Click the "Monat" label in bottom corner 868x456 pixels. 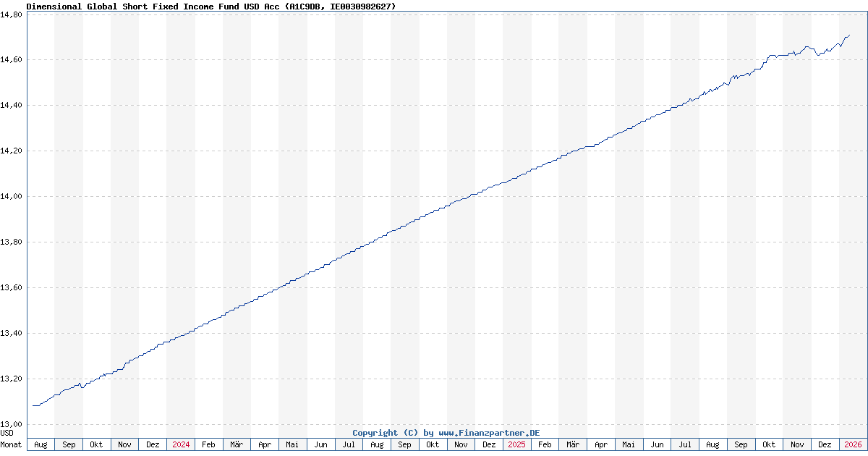click(x=11, y=444)
